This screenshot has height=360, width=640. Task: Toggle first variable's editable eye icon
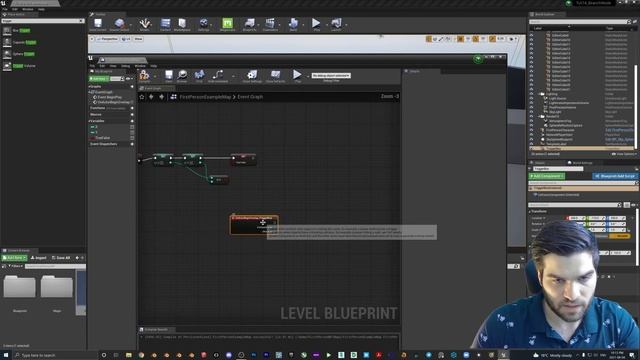coord(132,127)
